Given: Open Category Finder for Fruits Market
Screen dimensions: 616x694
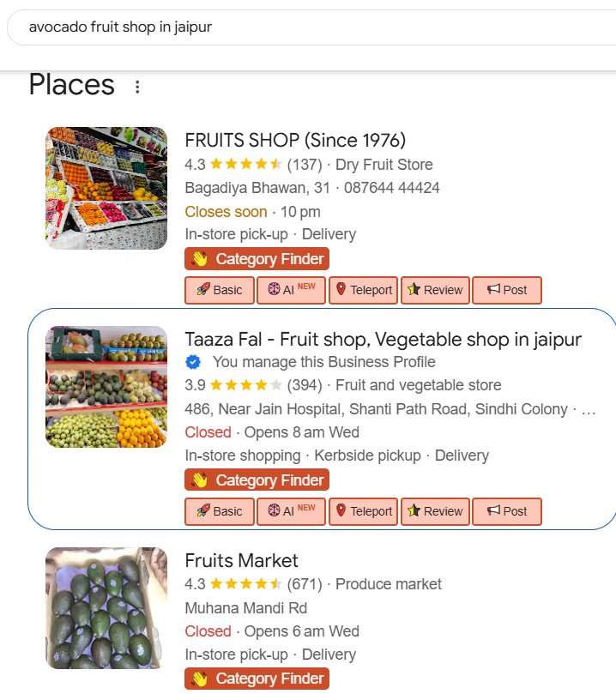Looking at the screenshot, I should pyautogui.click(x=257, y=679).
